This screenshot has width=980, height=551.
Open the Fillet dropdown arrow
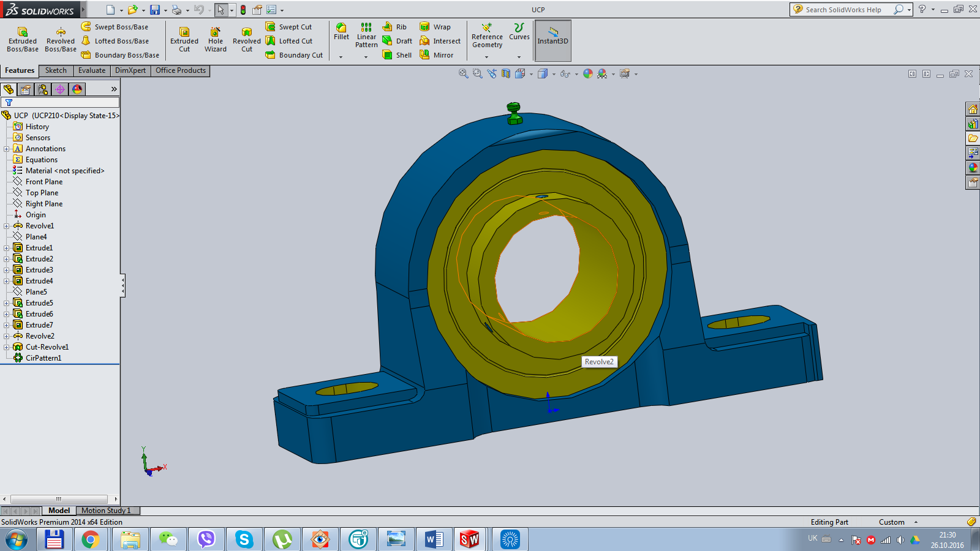click(341, 57)
